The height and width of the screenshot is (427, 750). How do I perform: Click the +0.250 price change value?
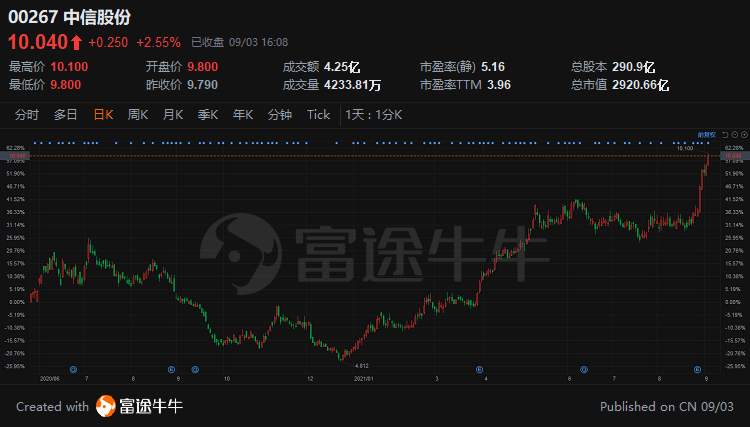point(108,43)
